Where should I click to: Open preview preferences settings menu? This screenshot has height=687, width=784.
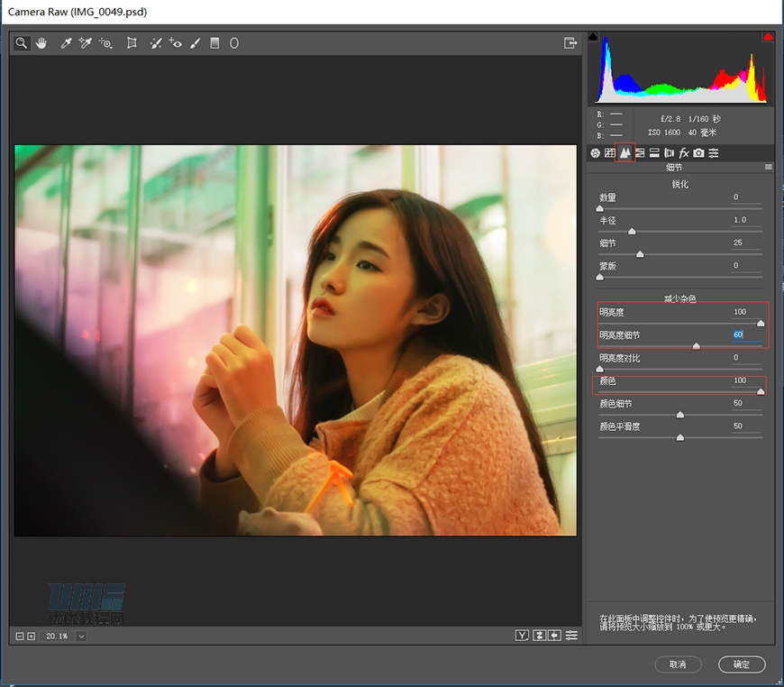tap(571, 636)
